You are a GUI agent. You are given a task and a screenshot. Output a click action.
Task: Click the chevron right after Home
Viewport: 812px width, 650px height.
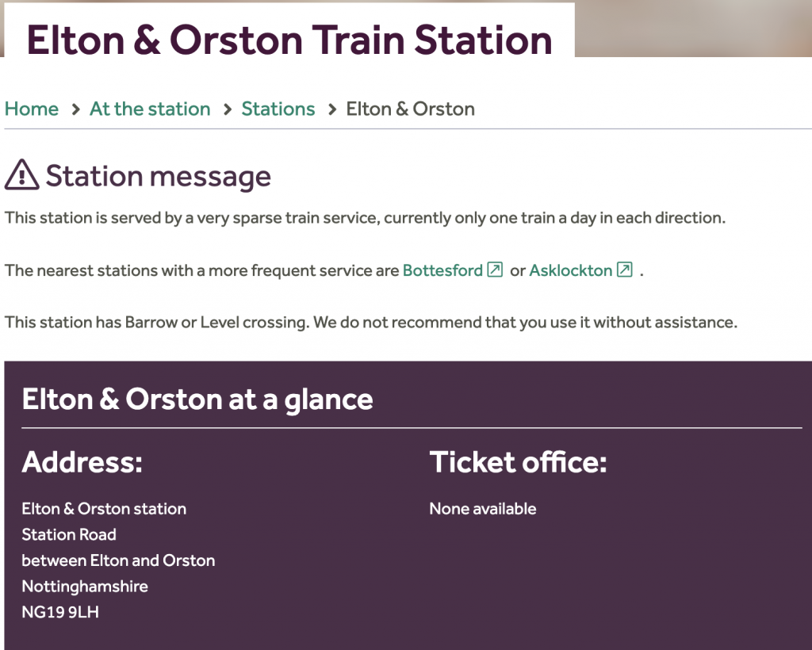75,109
